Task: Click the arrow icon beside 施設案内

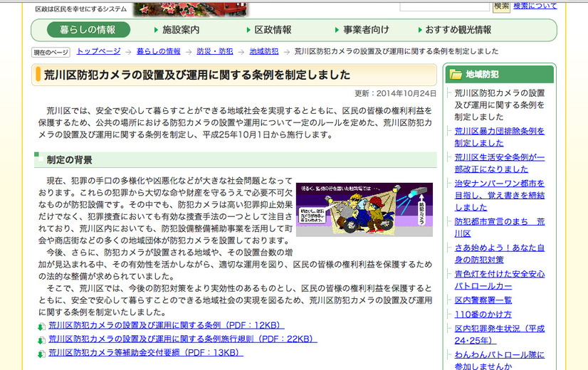Action: click(x=156, y=30)
